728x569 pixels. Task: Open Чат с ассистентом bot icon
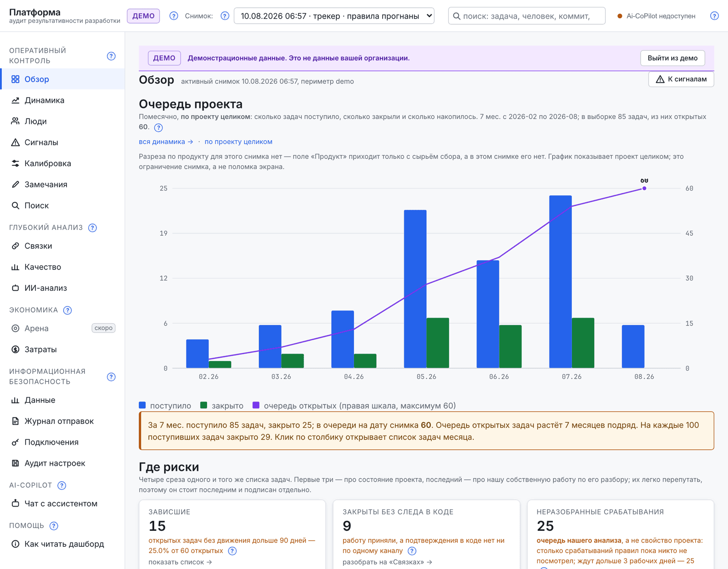pos(15,503)
